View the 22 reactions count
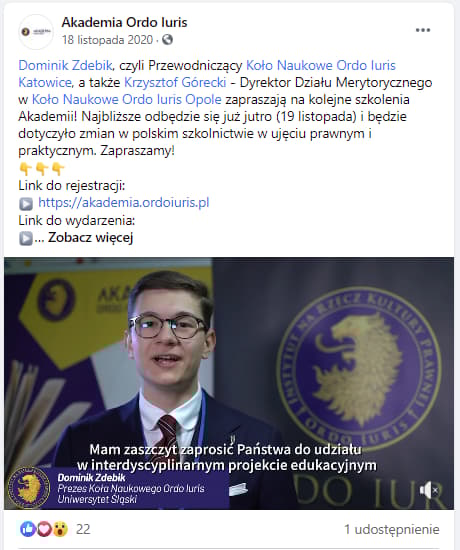The width and height of the screenshot is (460, 550). pyautogui.click(x=83, y=529)
